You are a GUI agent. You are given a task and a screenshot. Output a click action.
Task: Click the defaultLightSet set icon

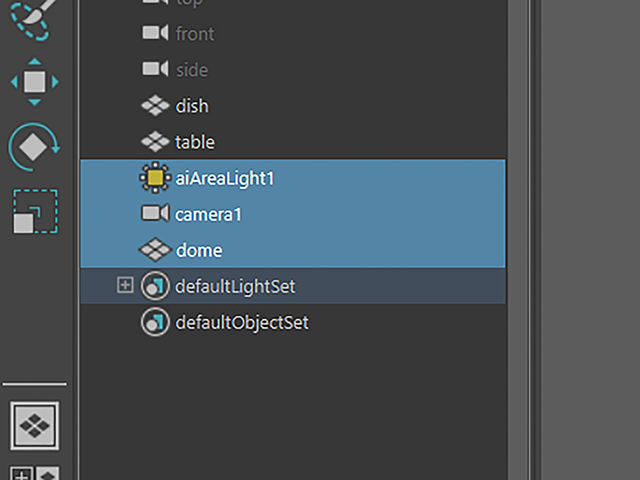(155, 286)
